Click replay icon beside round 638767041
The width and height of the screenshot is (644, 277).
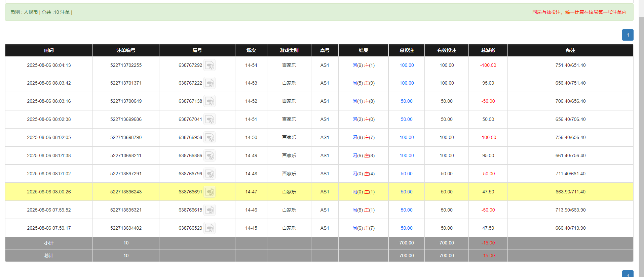210,120
